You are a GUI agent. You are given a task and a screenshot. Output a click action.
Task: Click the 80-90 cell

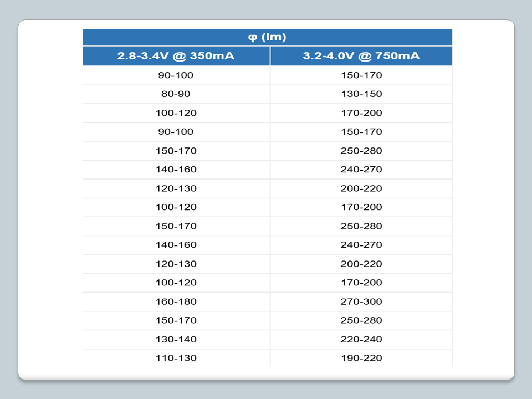coord(176,94)
